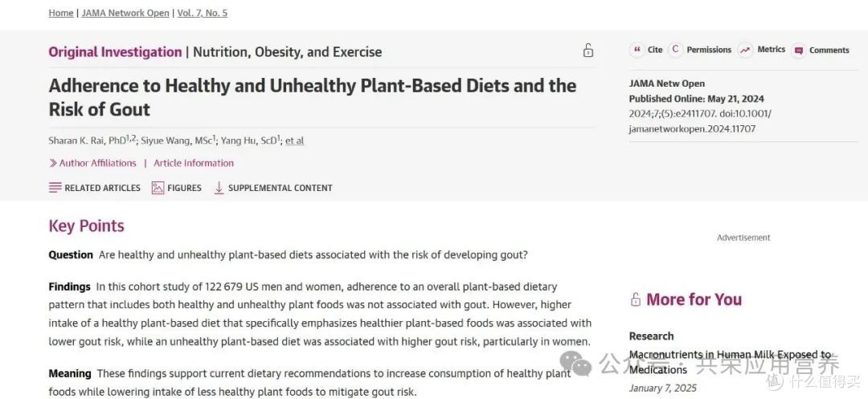The width and height of the screenshot is (868, 399).
Task: Click the Permissions copyright icon
Action: click(x=675, y=50)
